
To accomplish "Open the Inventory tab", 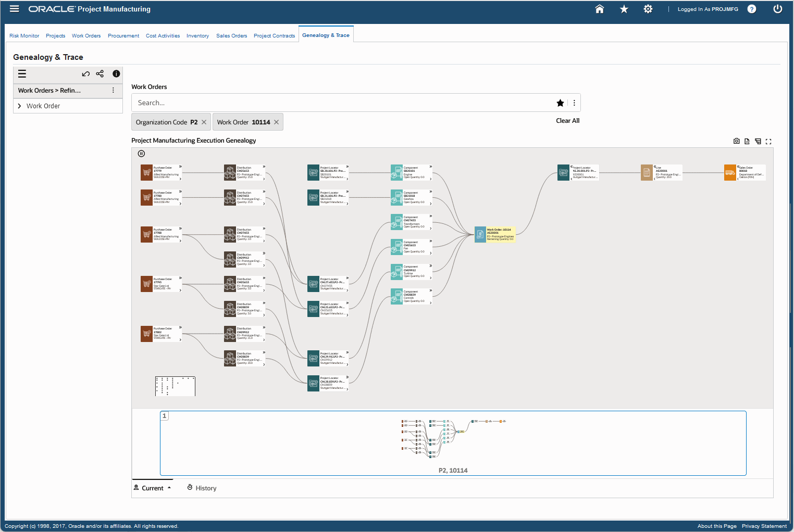I will click(198, 36).
